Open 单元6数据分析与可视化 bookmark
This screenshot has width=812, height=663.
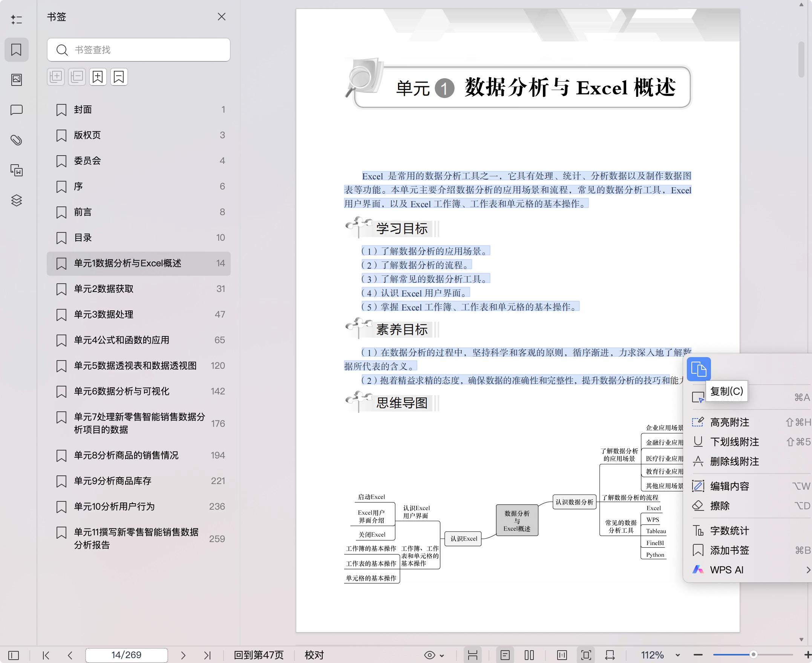point(139,391)
